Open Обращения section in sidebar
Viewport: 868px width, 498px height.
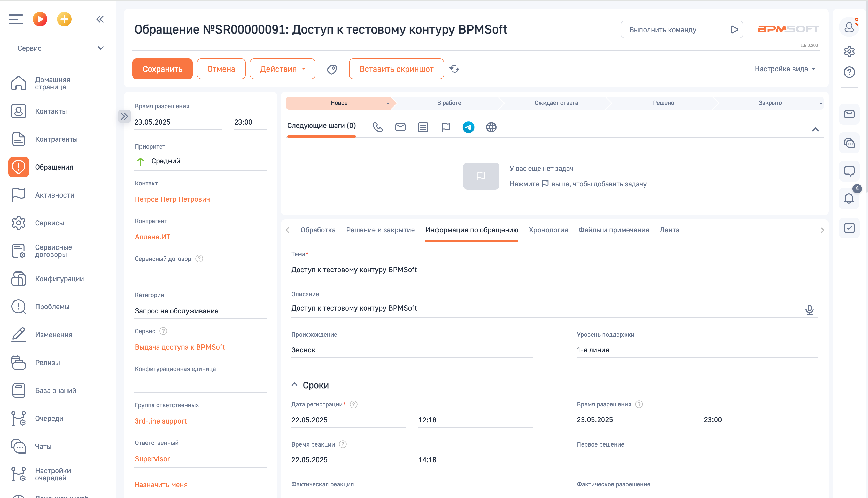[54, 167]
